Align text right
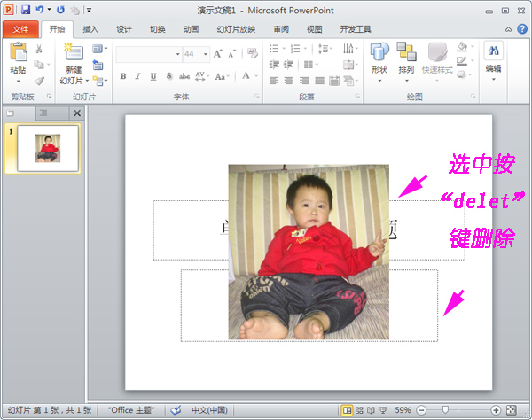The width and height of the screenshot is (532, 420). [304, 81]
